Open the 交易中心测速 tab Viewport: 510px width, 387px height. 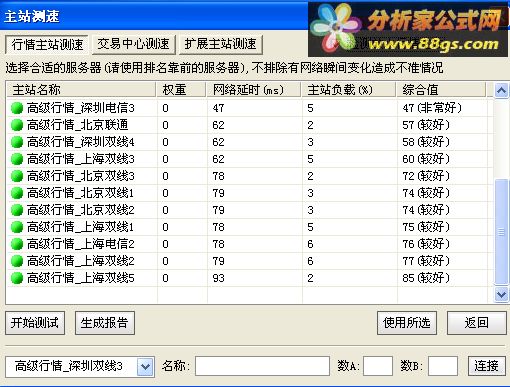pos(133,44)
